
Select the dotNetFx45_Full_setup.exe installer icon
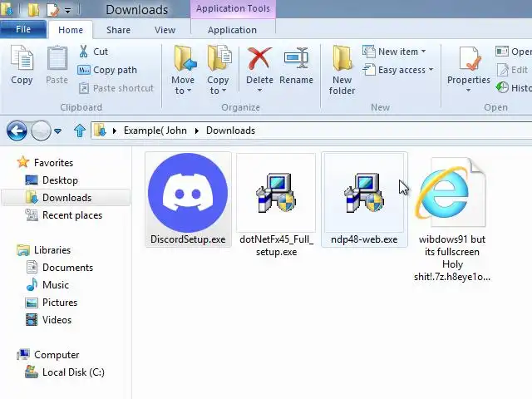(276, 193)
